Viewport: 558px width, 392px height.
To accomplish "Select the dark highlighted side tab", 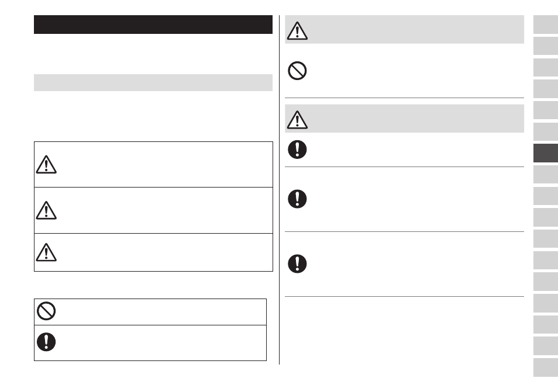I will (546, 153).
